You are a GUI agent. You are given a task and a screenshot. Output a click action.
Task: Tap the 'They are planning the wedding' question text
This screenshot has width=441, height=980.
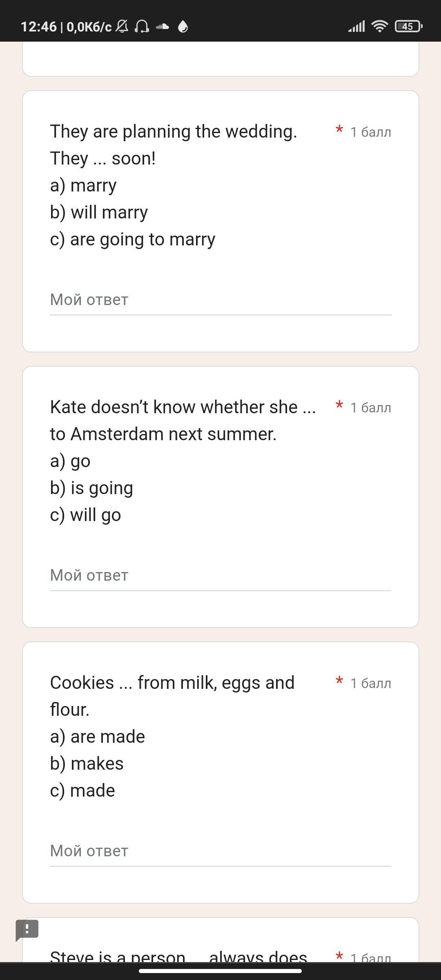(x=173, y=132)
